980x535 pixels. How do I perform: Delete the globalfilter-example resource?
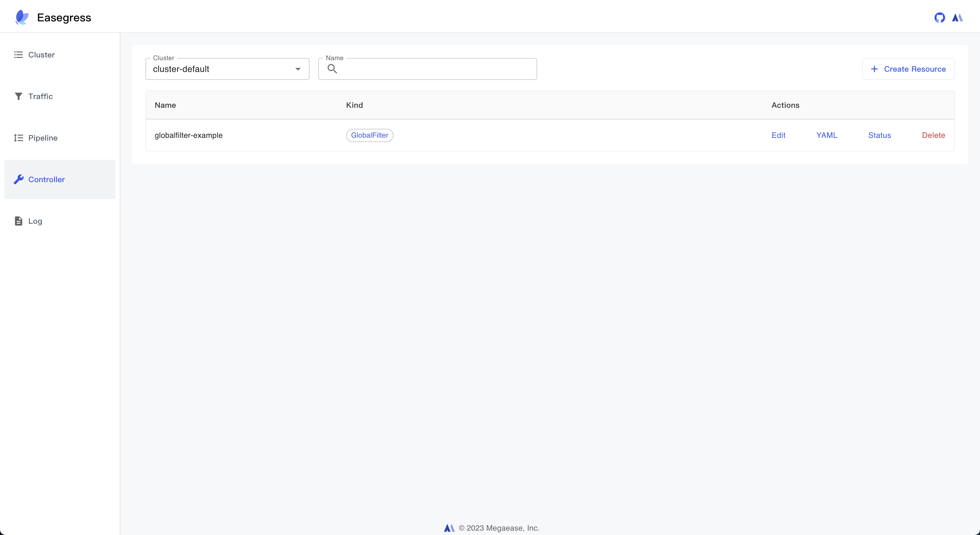tap(933, 135)
